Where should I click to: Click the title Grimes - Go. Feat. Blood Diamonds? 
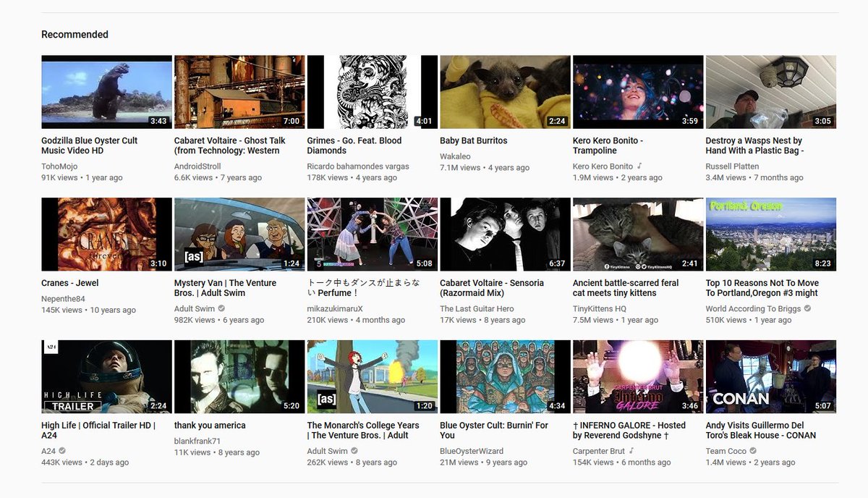click(354, 145)
